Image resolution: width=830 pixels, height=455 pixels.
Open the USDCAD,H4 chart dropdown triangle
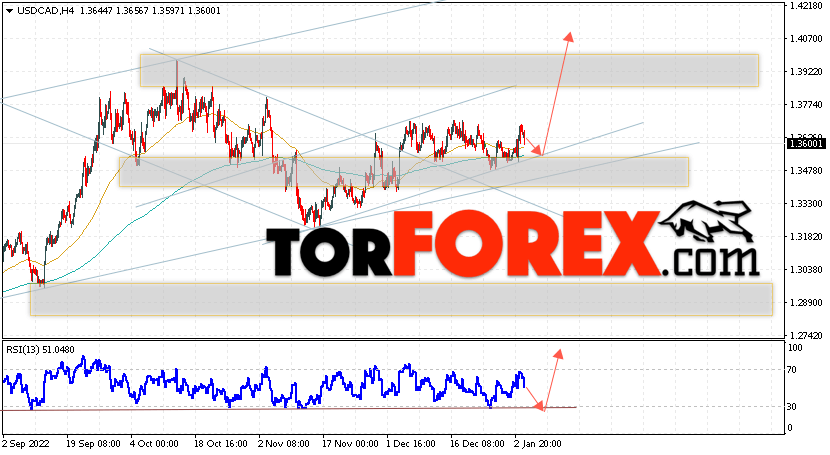coord(9,11)
